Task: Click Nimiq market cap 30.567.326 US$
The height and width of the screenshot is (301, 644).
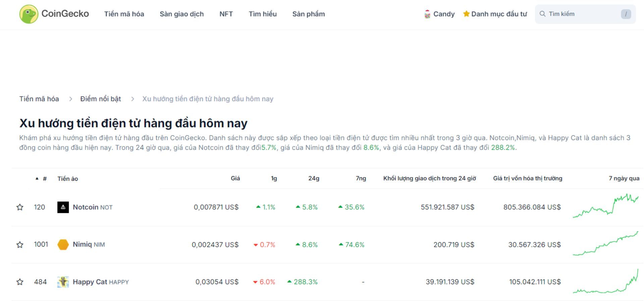Action: (x=535, y=245)
